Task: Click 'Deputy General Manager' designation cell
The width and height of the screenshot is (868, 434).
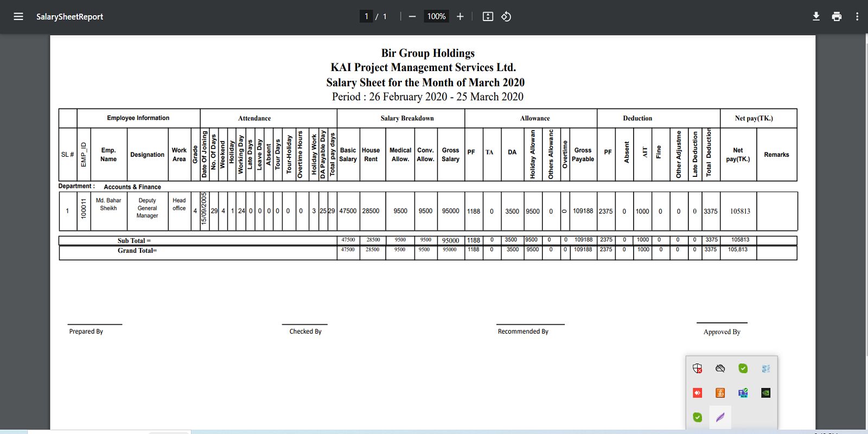Action: pyautogui.click(x=147, y=208)
